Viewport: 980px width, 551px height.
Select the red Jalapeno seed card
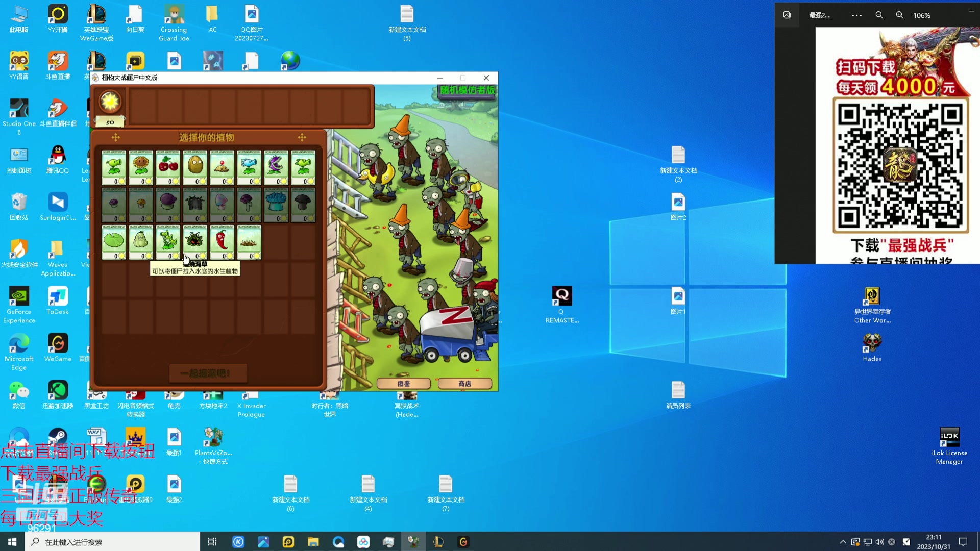[x=222, y=242]
